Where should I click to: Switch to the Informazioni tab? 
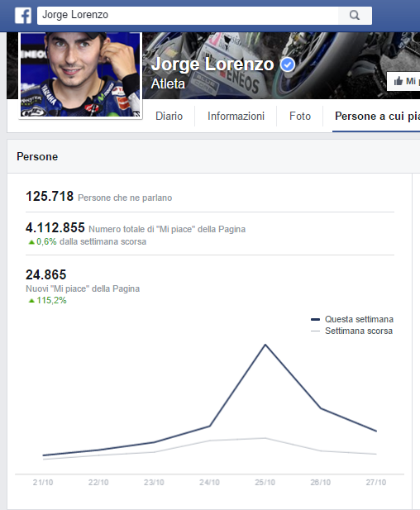tap(236, 116)
